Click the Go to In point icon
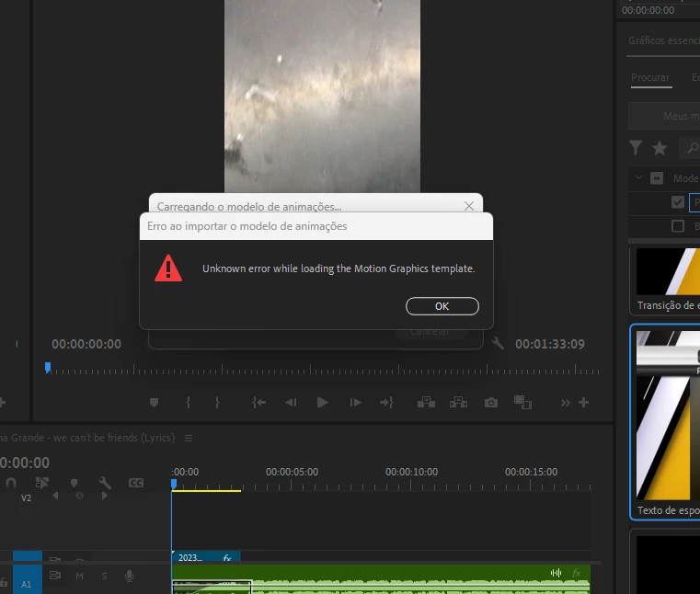700x594 pixels. point(258,403)
